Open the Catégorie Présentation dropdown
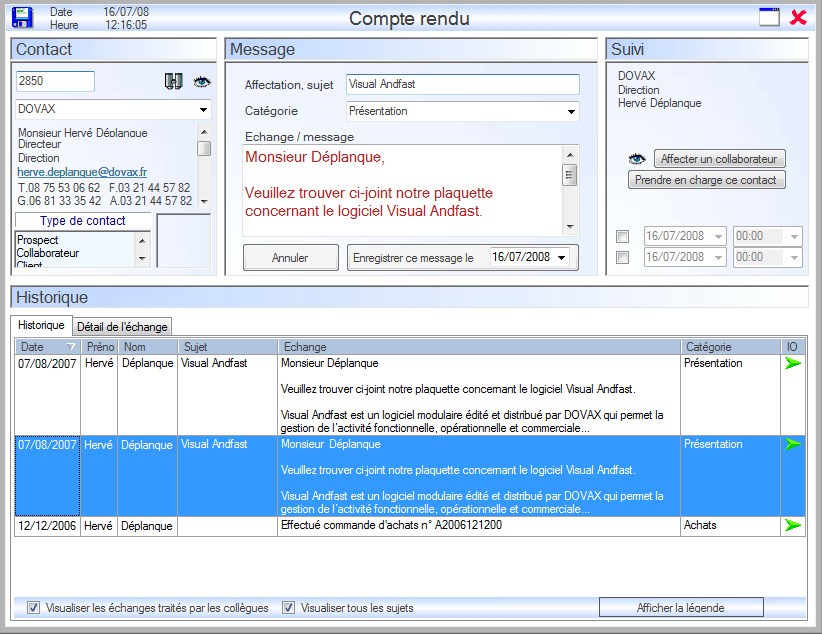The height and width of the screenshot is (635, 822). (571, 112)
